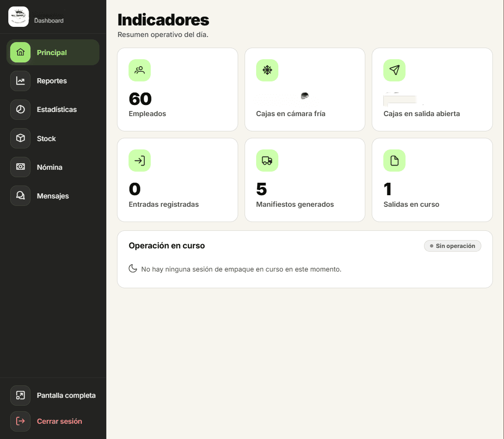Click the Cajas en cámara fría label
Image resolution: width=504 pixels, height=439 pixels.
pos(290,113)
